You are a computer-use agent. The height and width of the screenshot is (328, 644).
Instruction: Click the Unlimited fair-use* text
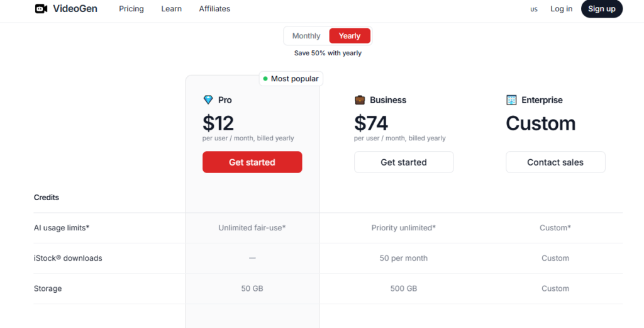tap(252, 228)
